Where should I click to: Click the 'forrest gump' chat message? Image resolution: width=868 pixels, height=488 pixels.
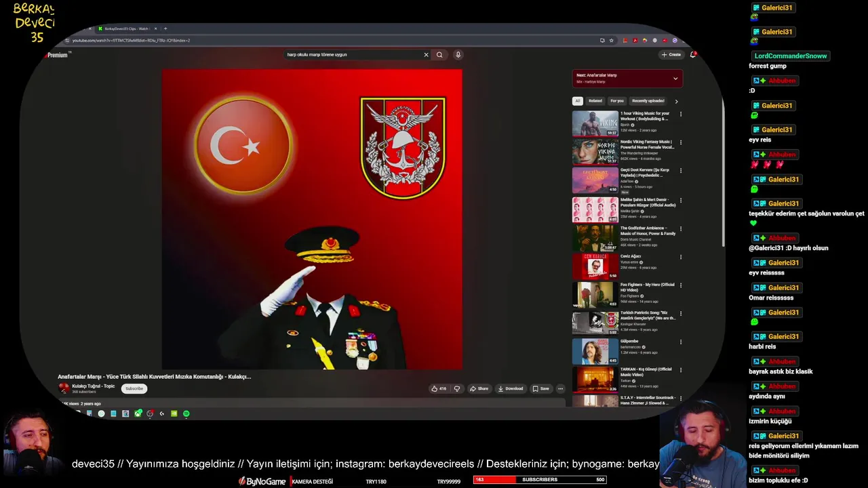tap(768, 66)
